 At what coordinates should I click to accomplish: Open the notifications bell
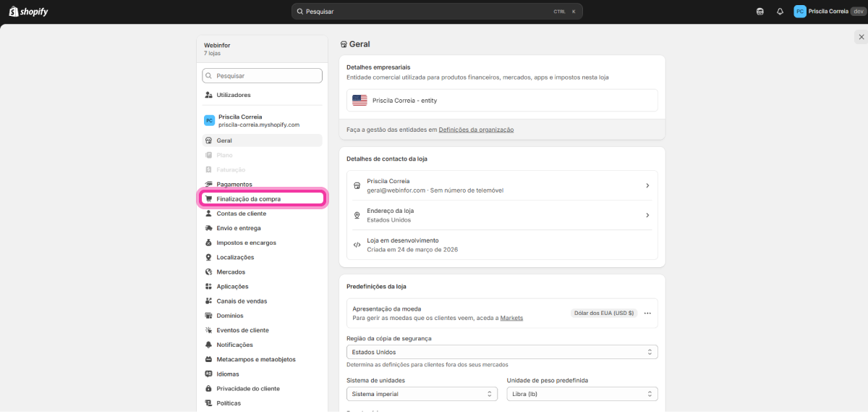780,12
